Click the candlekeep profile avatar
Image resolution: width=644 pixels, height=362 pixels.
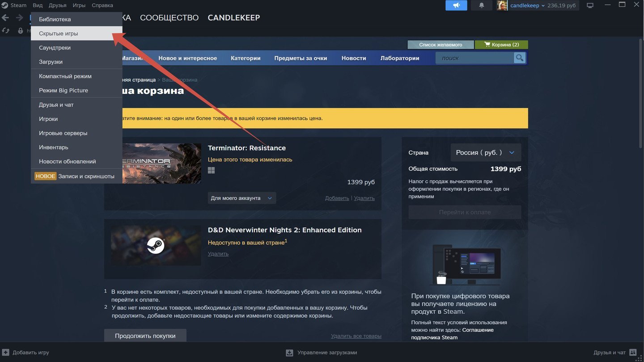(x=502, y=5)
